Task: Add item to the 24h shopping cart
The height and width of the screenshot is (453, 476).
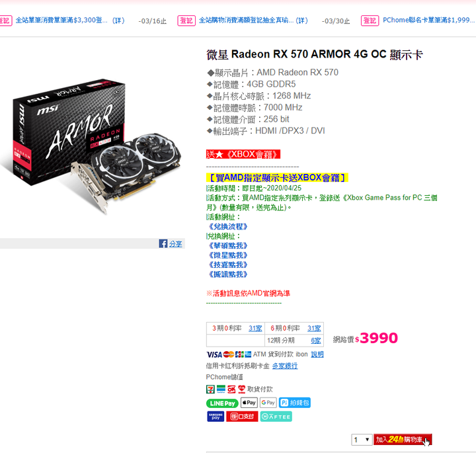Action: pyautogui.click(x=403, y=439)
